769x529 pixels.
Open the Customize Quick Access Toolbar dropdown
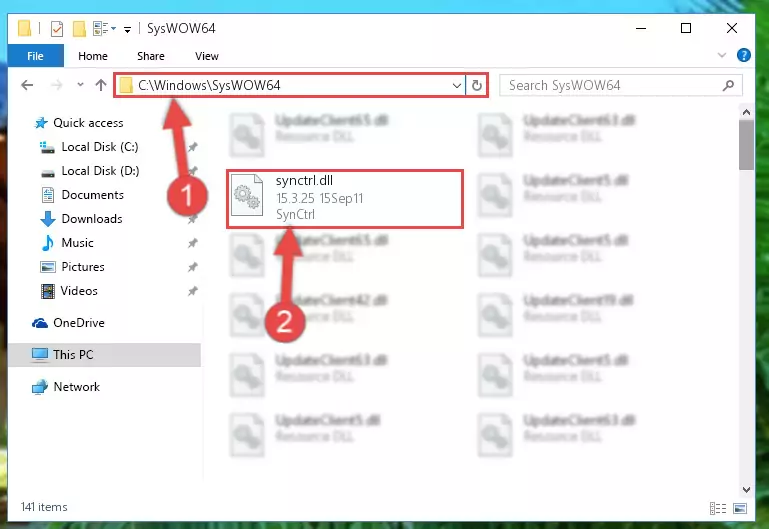(x=127, y=30)
